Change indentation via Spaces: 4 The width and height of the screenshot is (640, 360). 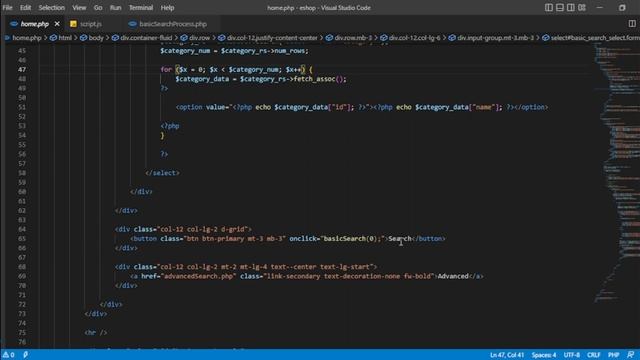pos(544,355)
